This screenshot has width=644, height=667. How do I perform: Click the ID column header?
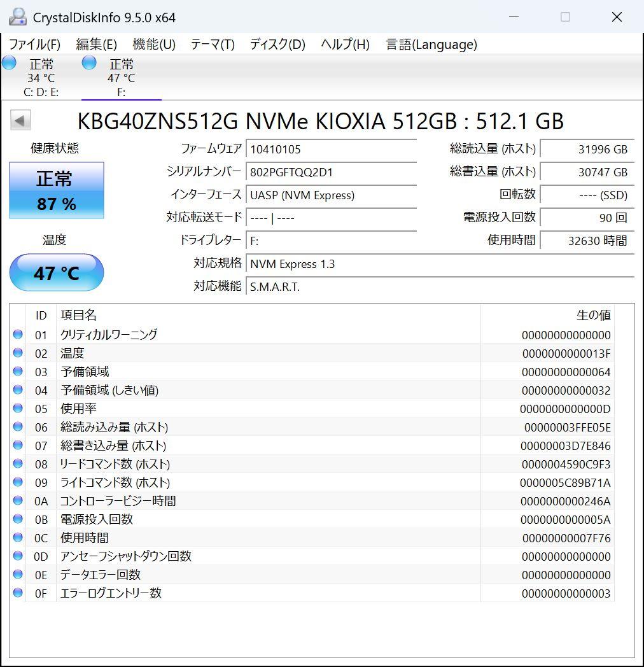point(41,315)
